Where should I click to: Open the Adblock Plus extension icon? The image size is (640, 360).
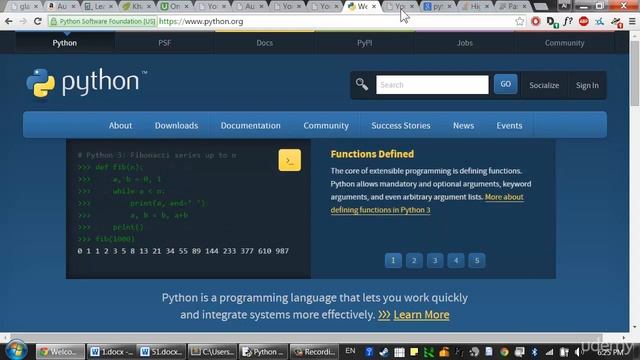pos(584,21)
